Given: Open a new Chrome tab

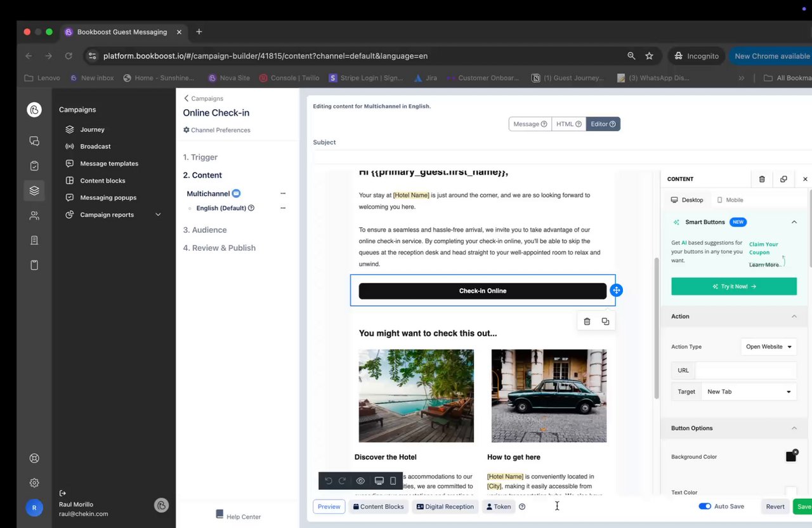Looking at the screenshot, I should click(199, 32).
